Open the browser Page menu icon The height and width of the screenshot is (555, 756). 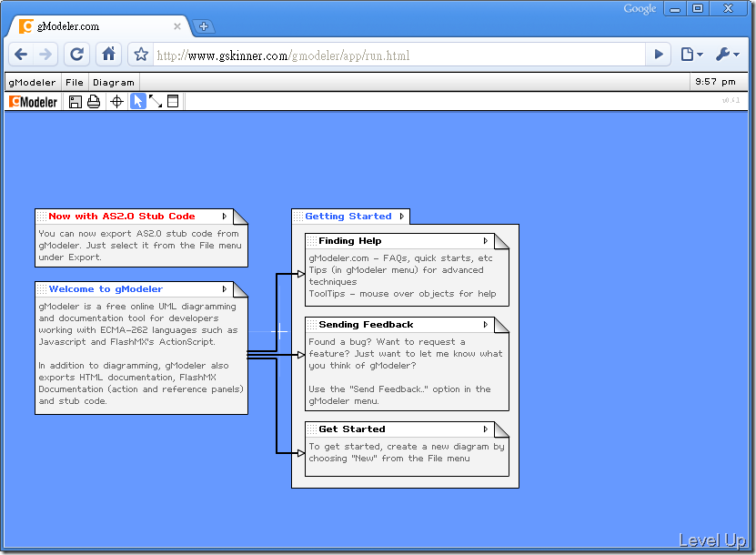692,55
